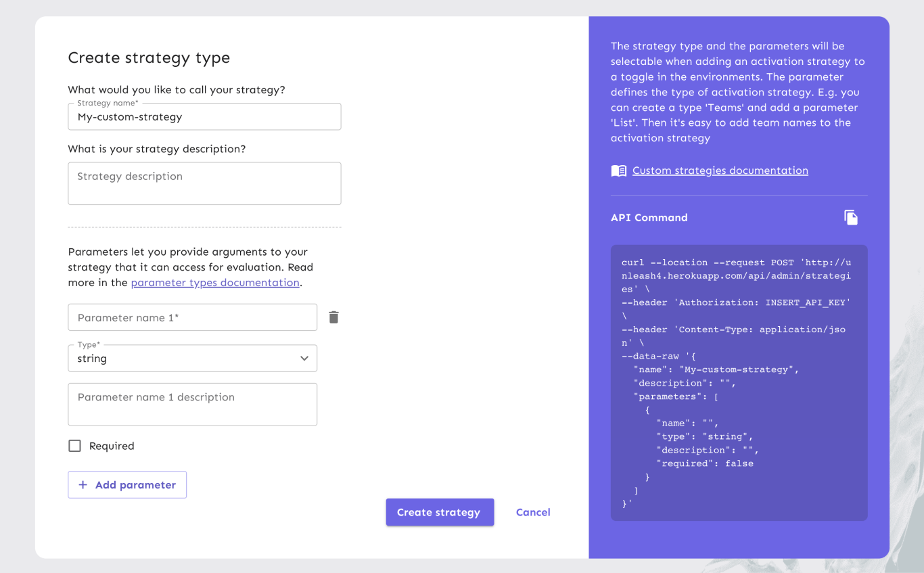Focus the Parameter name 1 field
The image size is (924, 573).
click(x=192, y=317)
